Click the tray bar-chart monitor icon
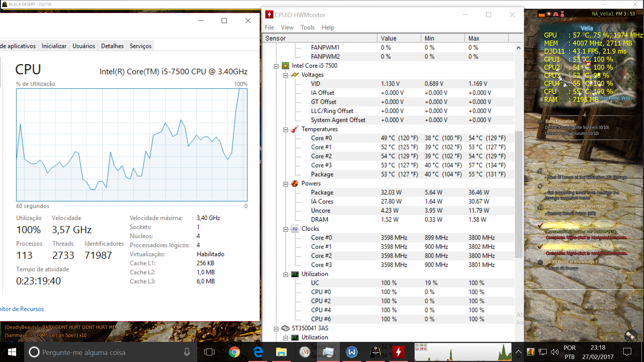This screenshot has width=644, height=362. click(530, 352)
